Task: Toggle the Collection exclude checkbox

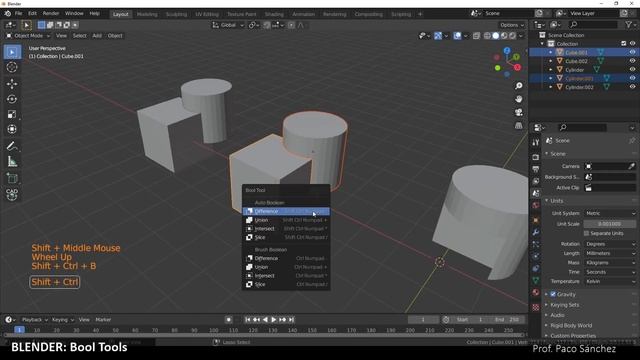Action: 623,44
